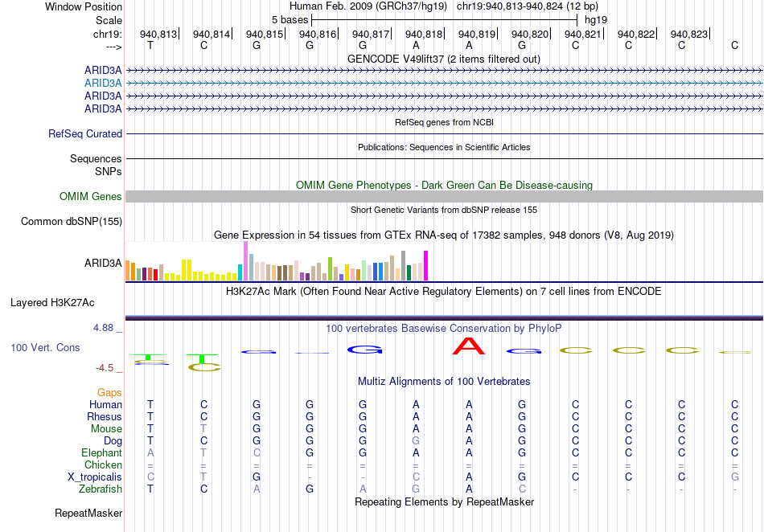Select the Zebrafish species row label
Screen dimensions: 764x532
point(101,489)
